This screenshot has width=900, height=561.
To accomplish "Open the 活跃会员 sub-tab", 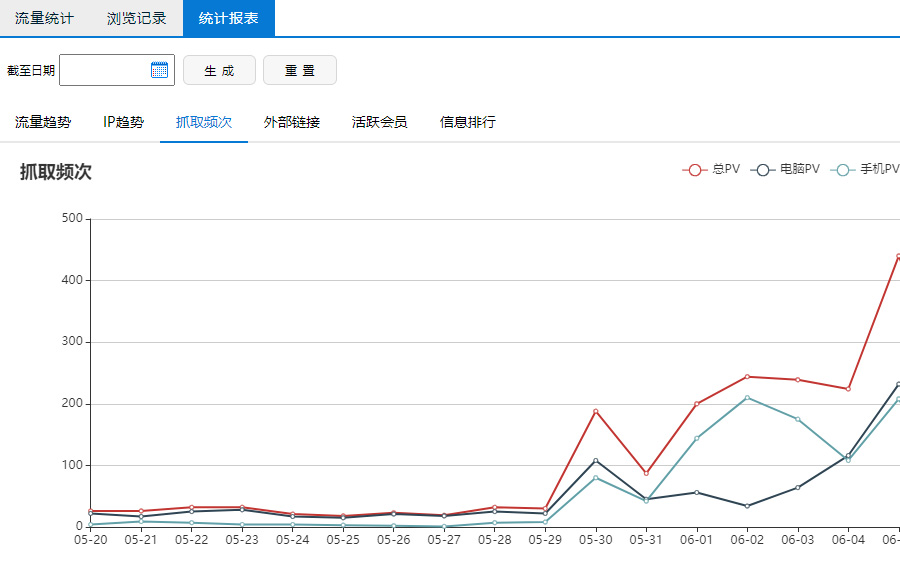I will click(x=380, y=122).
